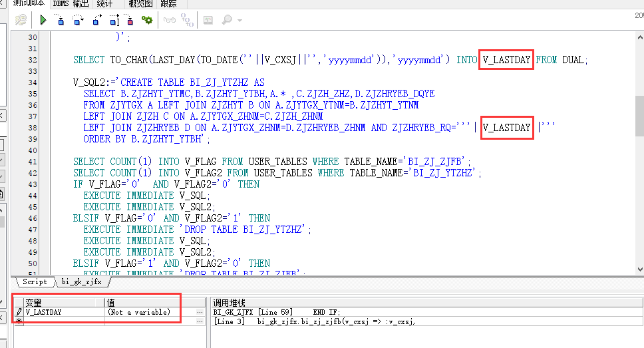Click the magnifier search icon
The height and width of the screenshot is (348, 644).
(227, 20)
